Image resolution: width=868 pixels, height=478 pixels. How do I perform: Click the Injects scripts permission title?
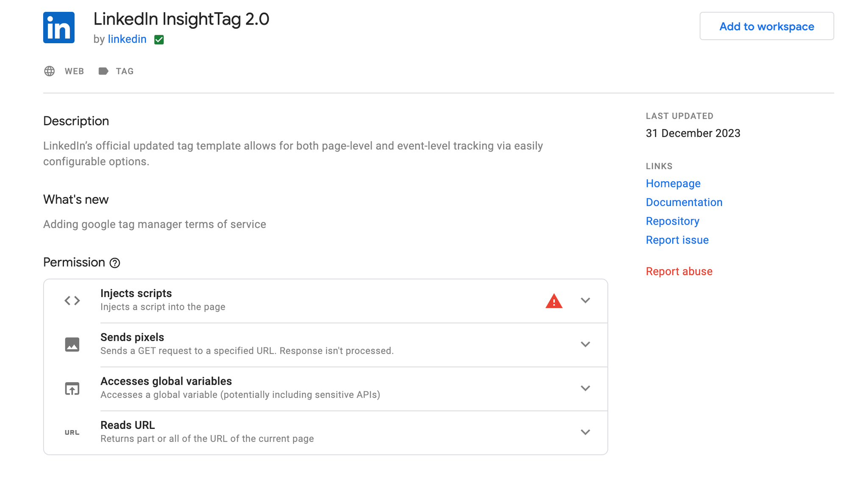pyautogui.click(x=136, y=293)
